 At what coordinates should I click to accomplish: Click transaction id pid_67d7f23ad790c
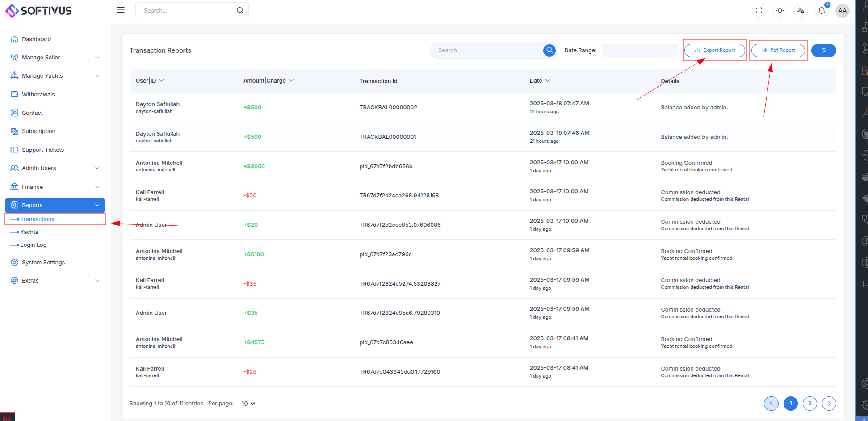point(386,254)
